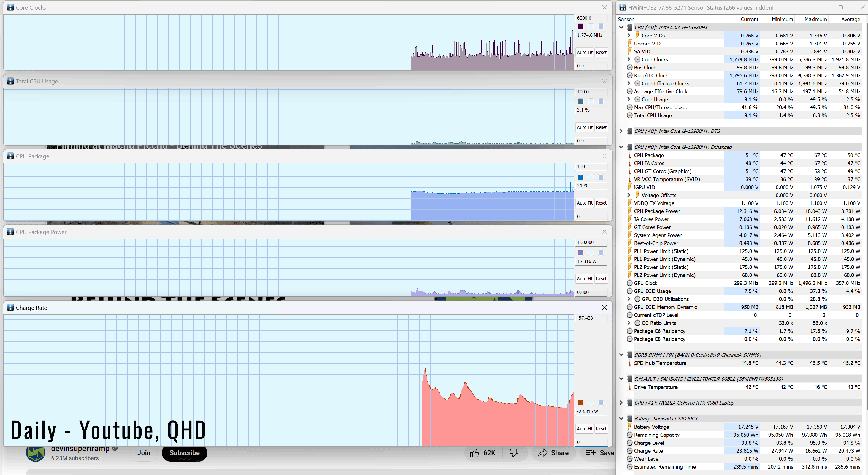Click the CPU Package thermometer sensor icon
Image resolution: width=868 pixels, height=475 pixels.
coord(629,155)
